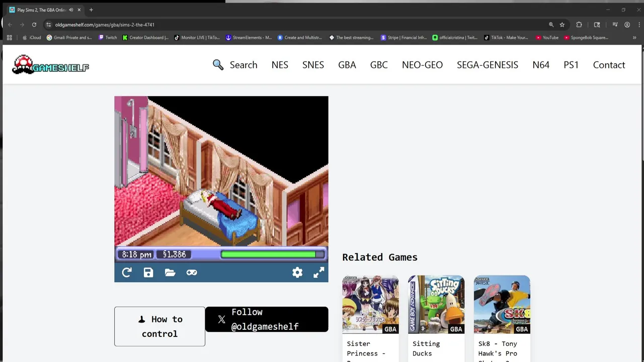Click the emulator save state floppy icon
644x362 pixels.
148,273
